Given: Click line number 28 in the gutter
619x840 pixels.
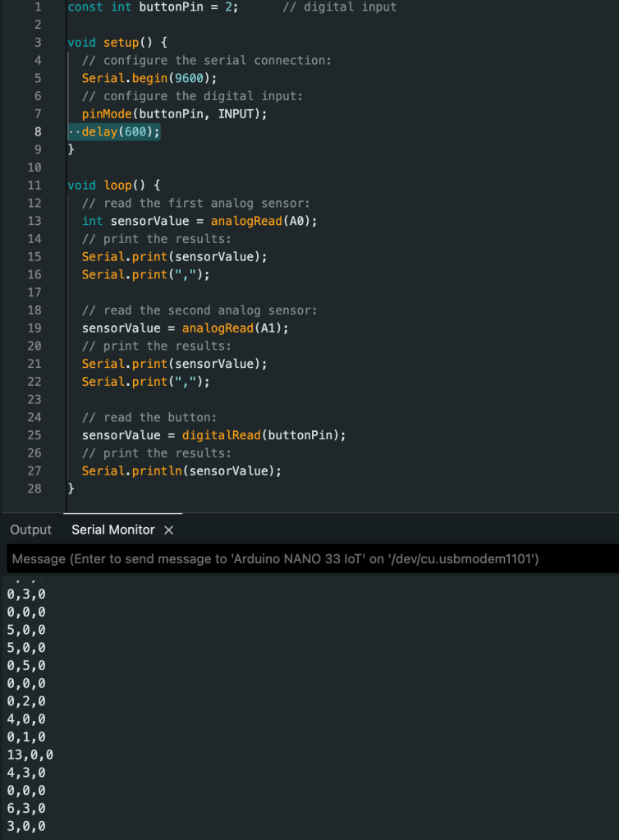Looking at the screenshot, I should (34, 489).
